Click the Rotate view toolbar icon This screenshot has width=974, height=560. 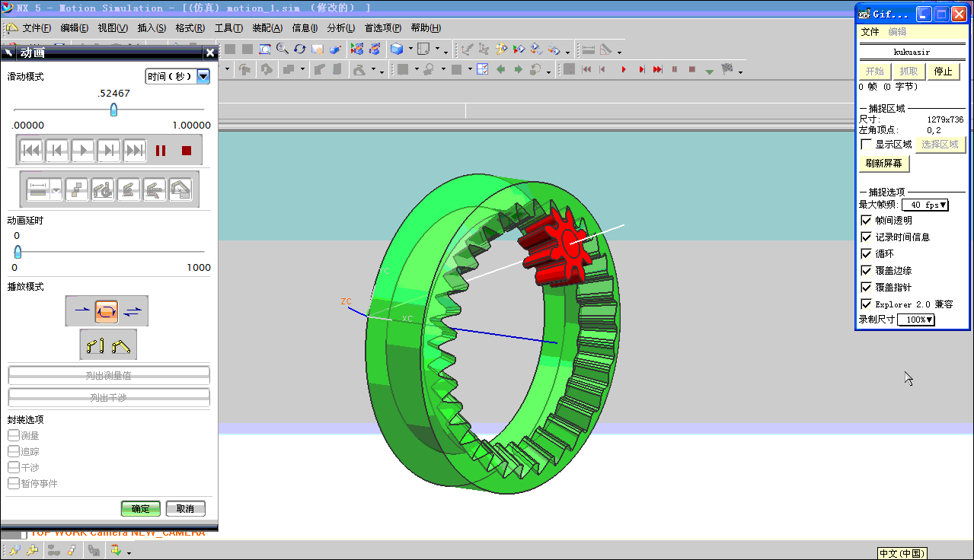tap(300, 49)
